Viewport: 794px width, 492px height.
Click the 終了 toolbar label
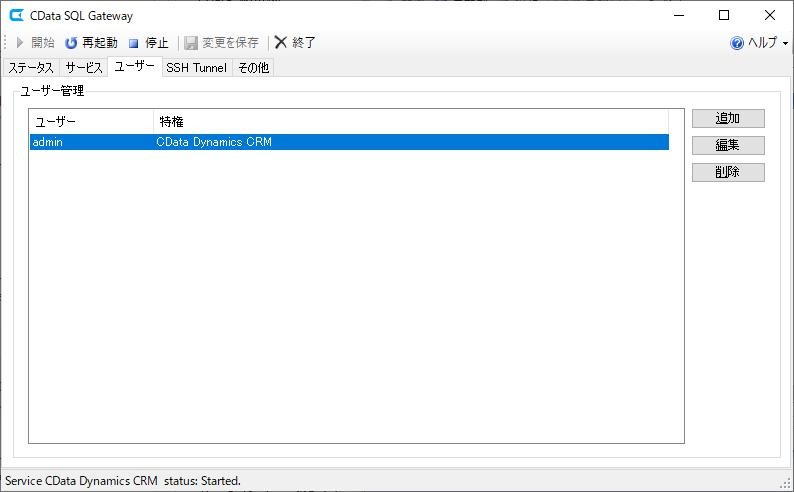[304, 43]
